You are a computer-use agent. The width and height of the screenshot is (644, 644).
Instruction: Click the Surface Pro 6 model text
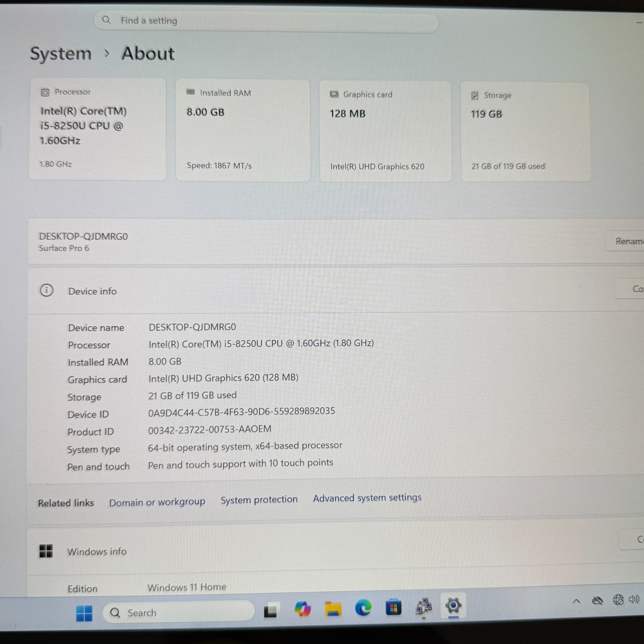pos(64,248)
